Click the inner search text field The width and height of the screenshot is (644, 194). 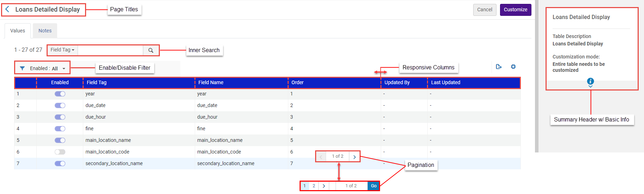tap(110, 50)
